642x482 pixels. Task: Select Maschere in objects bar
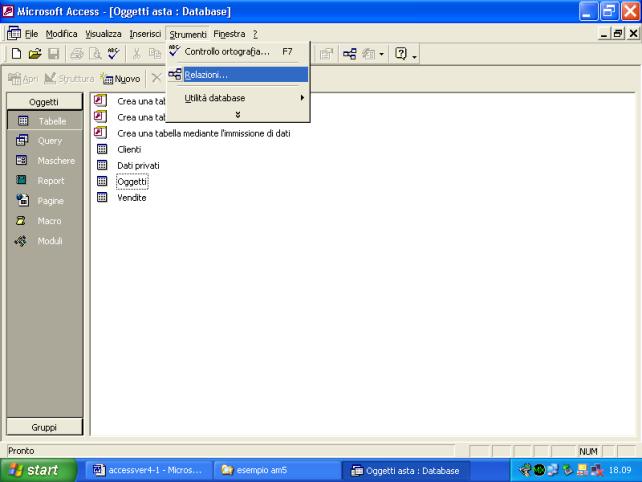[44, 161]
